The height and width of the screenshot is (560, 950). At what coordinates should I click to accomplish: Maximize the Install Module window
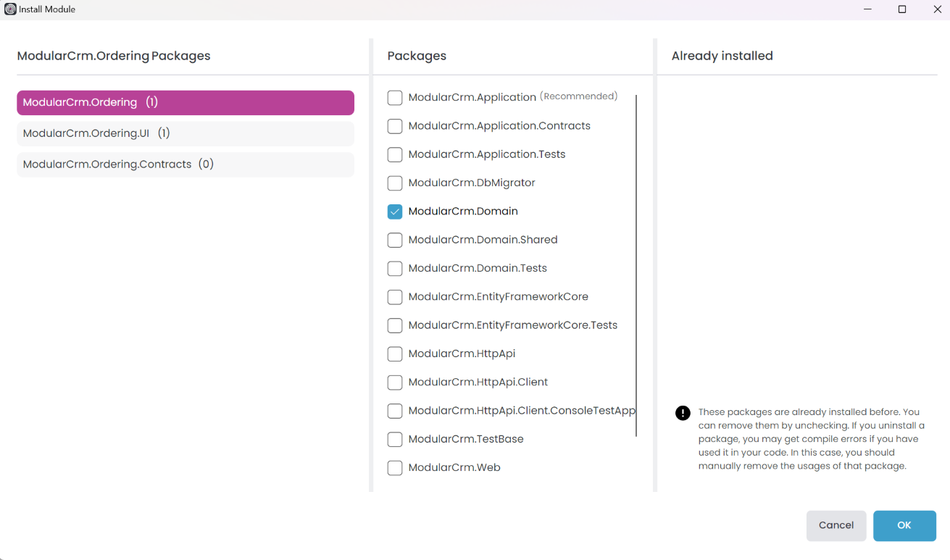(902, 9)
